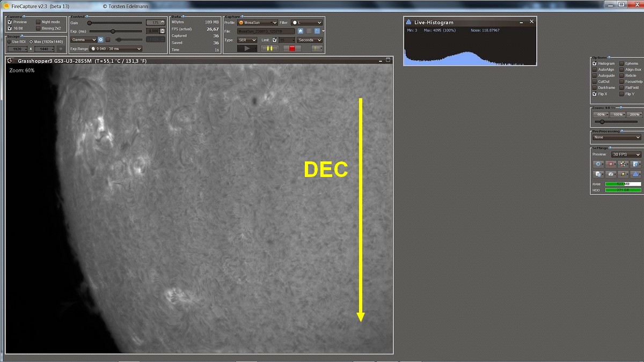Click the Image panel help icon
644x362 pixels.
(x=21, y=36)
